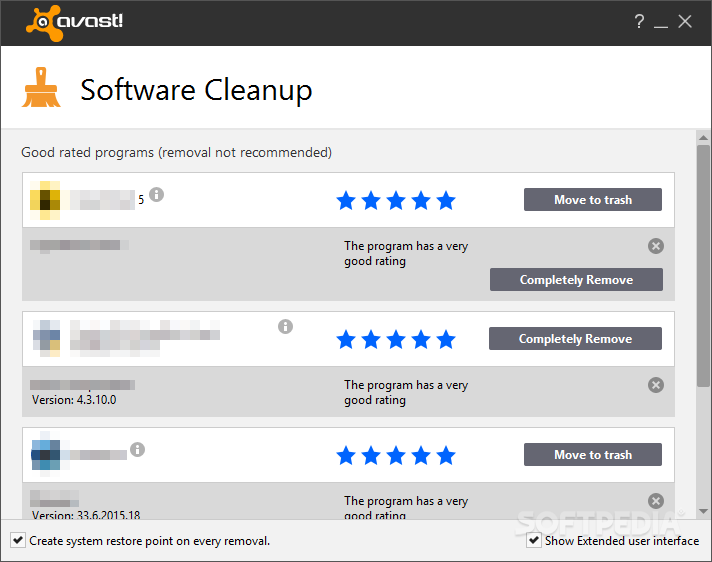Close the avast window with the X icon
Image resolution: width=712 pixels, height=562 pixels.
[685, 21]
